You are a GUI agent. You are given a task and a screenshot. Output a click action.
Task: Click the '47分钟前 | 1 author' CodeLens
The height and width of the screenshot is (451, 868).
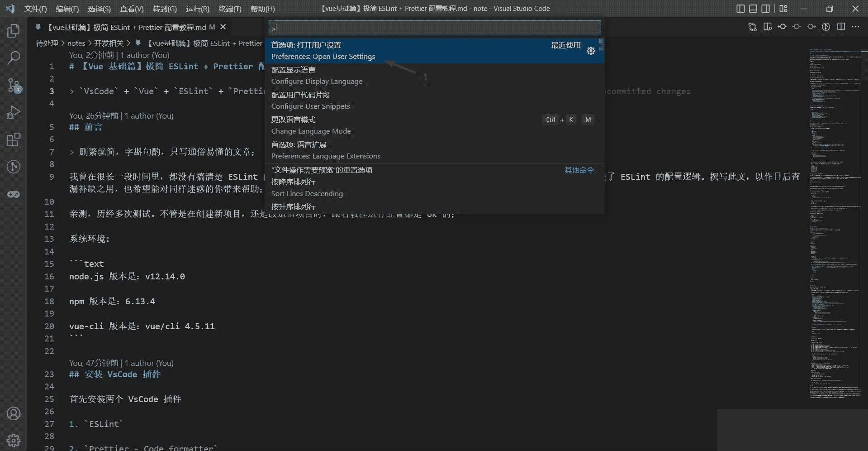pos(121,363)
